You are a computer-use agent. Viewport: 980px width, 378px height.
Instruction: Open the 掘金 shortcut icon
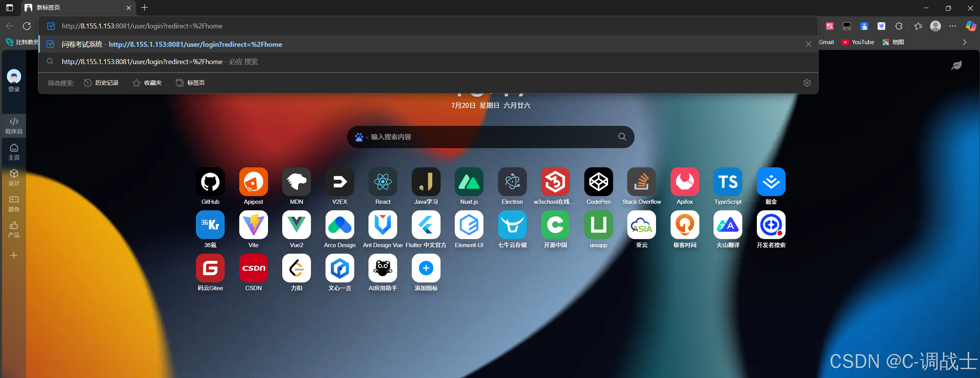point(771,182)
